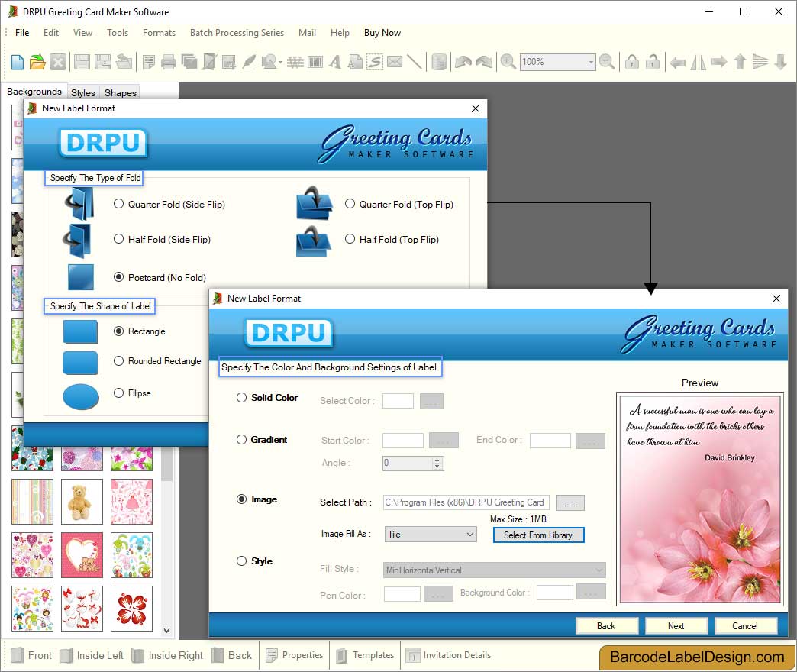Viewport: 797px width, 672px height.
Task: Open the Help menu
Action: [x=340, y=33]
